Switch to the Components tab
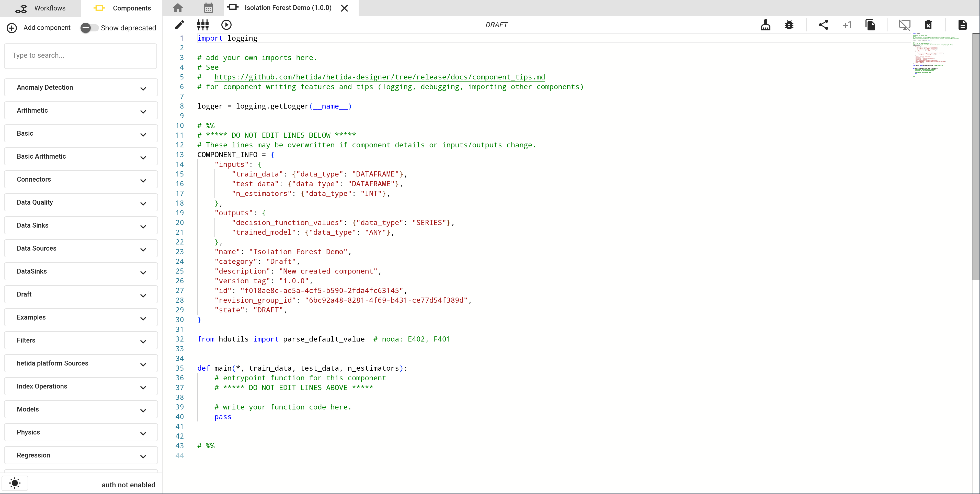This screenshot has width=980, height=494. pyautogui.click(x=122, y=8)
